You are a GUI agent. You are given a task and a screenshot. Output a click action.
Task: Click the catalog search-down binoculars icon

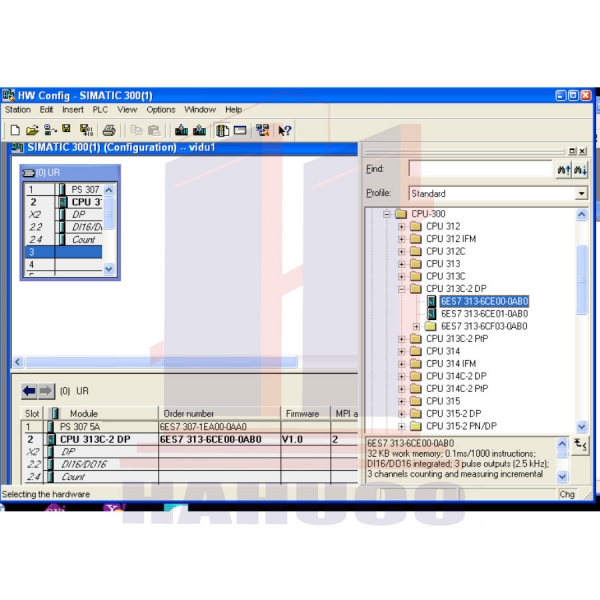coord(580,170)
